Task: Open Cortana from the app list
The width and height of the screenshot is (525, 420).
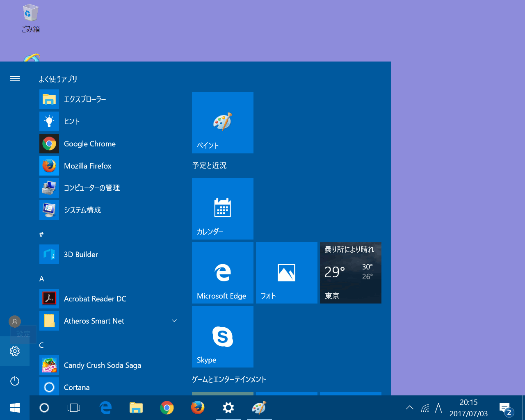Action: [109, 387]
